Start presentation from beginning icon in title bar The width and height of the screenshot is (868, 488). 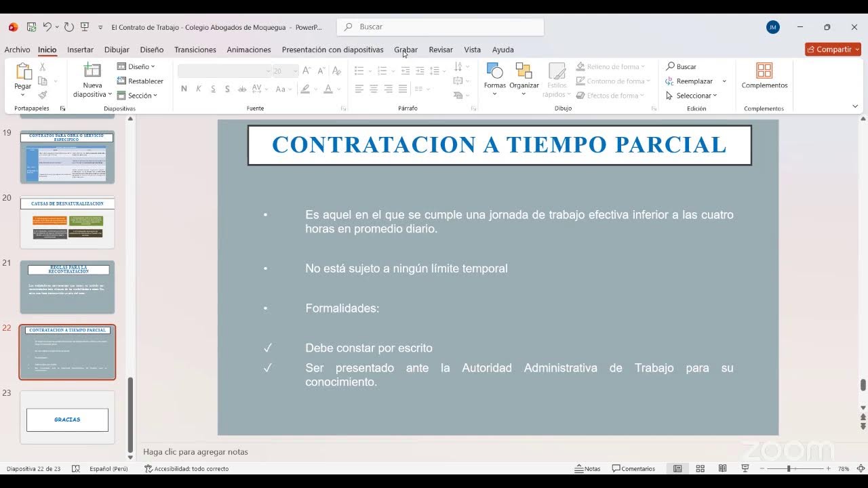click(x=85, y=27)
